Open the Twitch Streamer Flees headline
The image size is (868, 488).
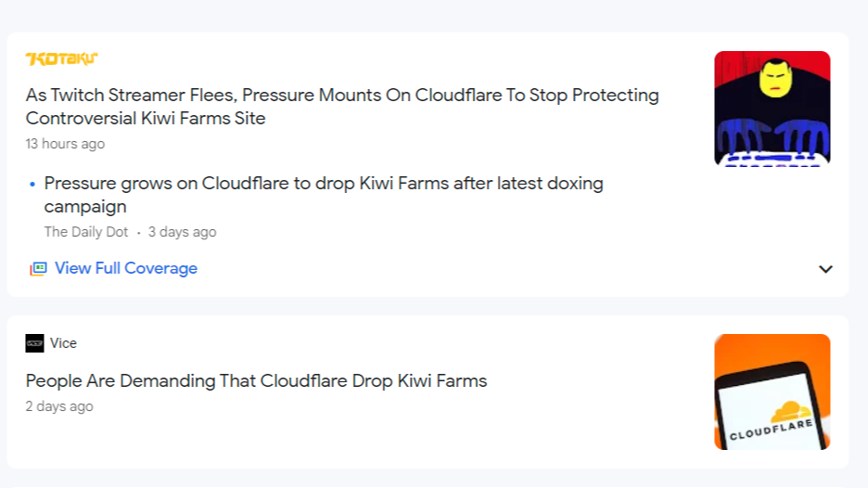342,107
